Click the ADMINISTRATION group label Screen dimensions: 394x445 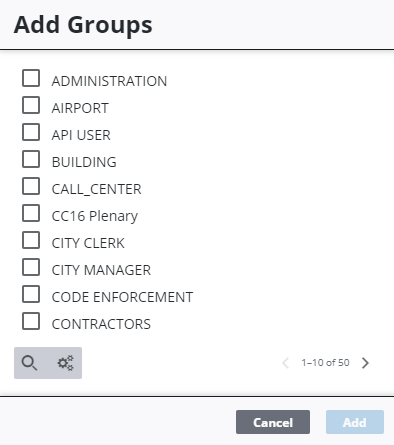(x=109, y=81)
